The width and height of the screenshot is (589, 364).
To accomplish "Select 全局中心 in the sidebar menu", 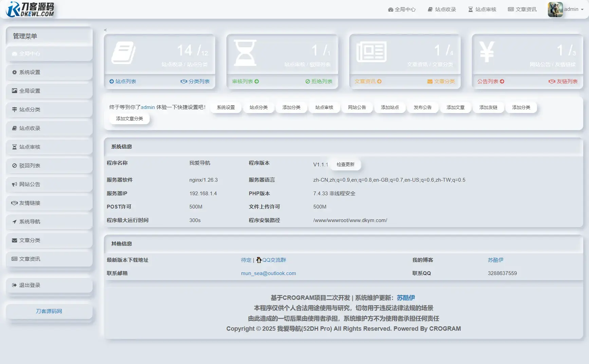I will coord(49,54).
